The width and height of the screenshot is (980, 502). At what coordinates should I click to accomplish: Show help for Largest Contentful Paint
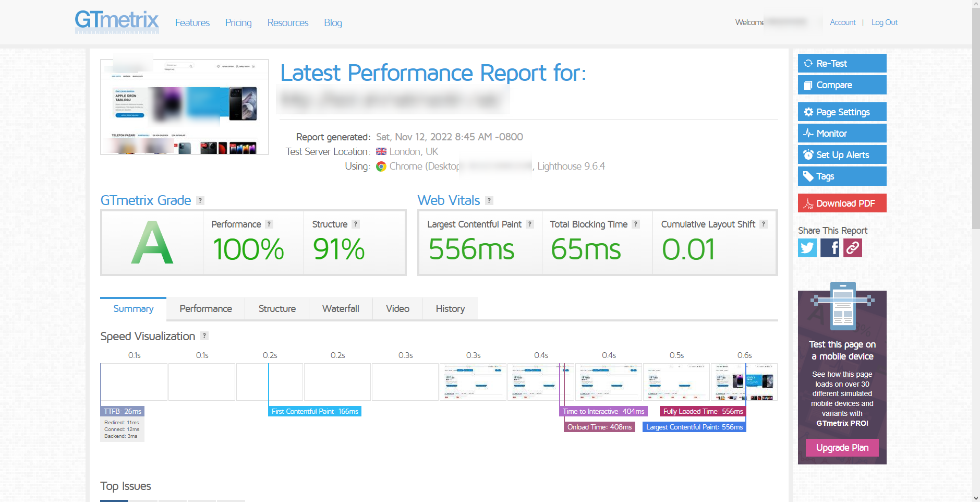(530, 224)
